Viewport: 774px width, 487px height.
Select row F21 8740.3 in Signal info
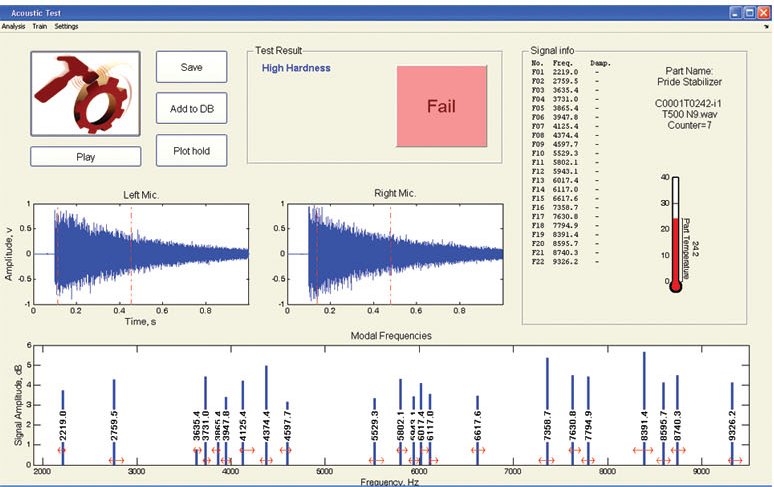566,252
